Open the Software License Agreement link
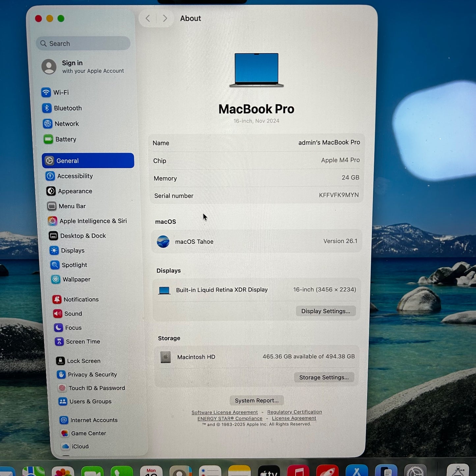Viewport: 476px width, 476px height. tap(225, 412)
